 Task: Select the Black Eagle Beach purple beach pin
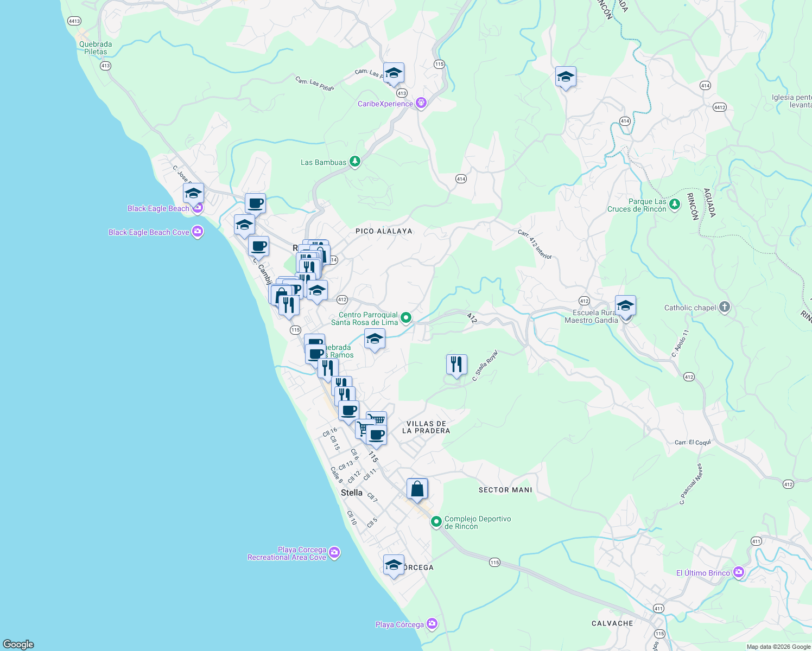click(x=198, y=207)
